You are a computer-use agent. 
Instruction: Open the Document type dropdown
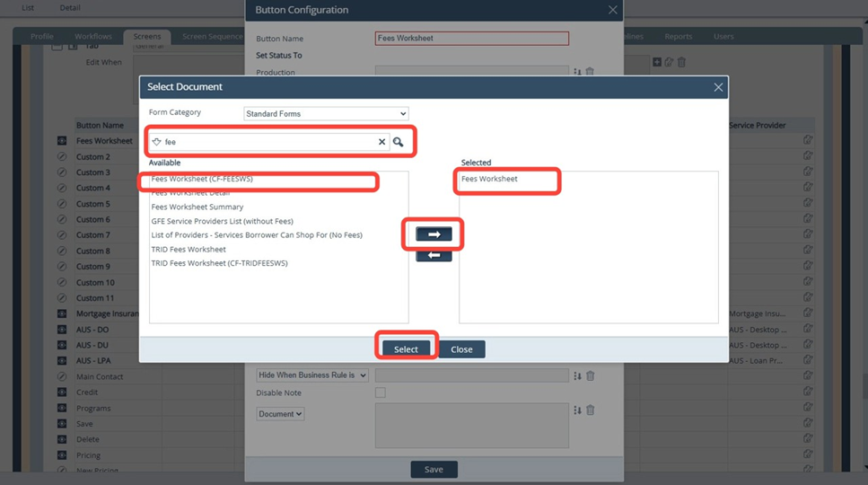coord(280,414)
